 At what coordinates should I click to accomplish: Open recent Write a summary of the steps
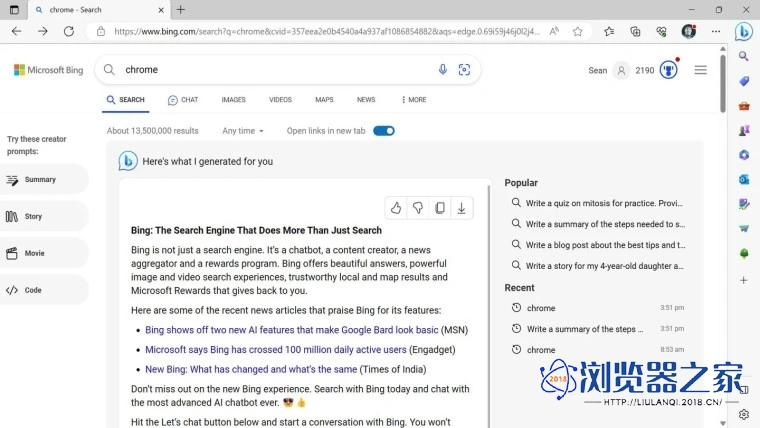[x=598, y=329]
